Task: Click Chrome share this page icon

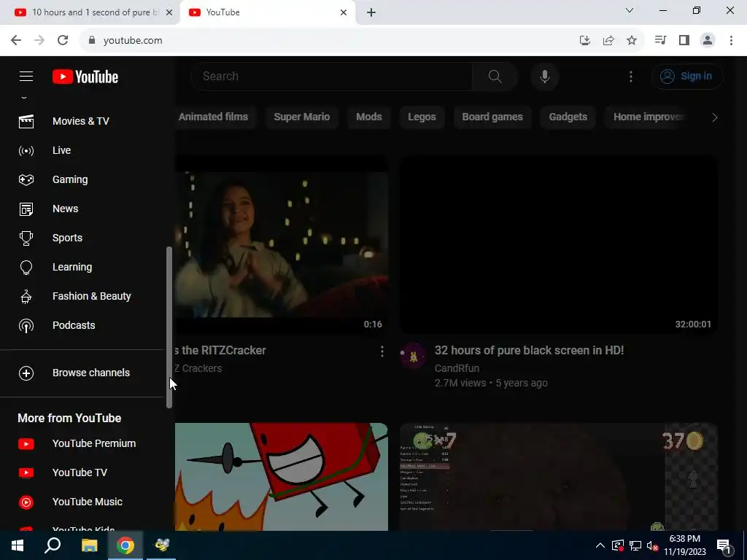Action: [x=608, y=41]
